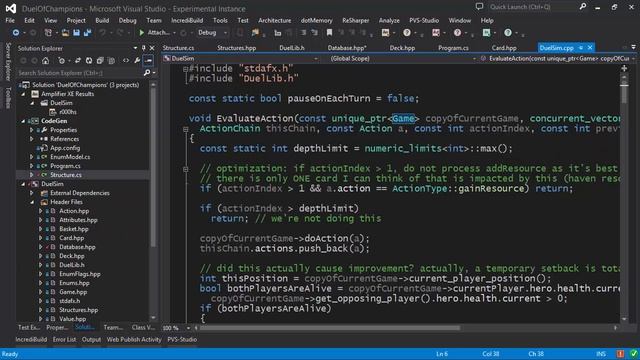Screen dimensions: 640x360
Task: Switch to the Structures.hpp tab
Action: 237,48
